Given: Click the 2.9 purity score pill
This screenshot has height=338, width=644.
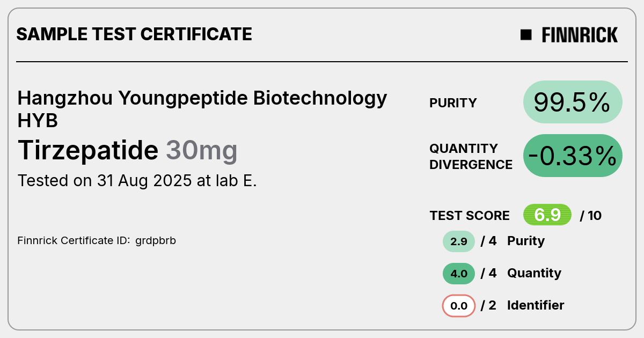Looking at the screenshot, I should pyautogui.click(x=459, y=241).
